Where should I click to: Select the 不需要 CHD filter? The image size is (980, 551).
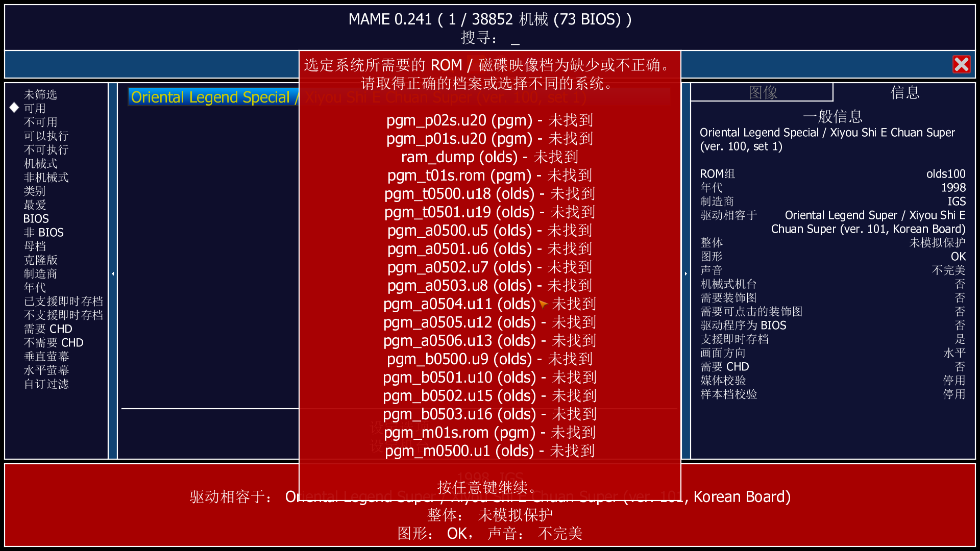pos(54,342)
